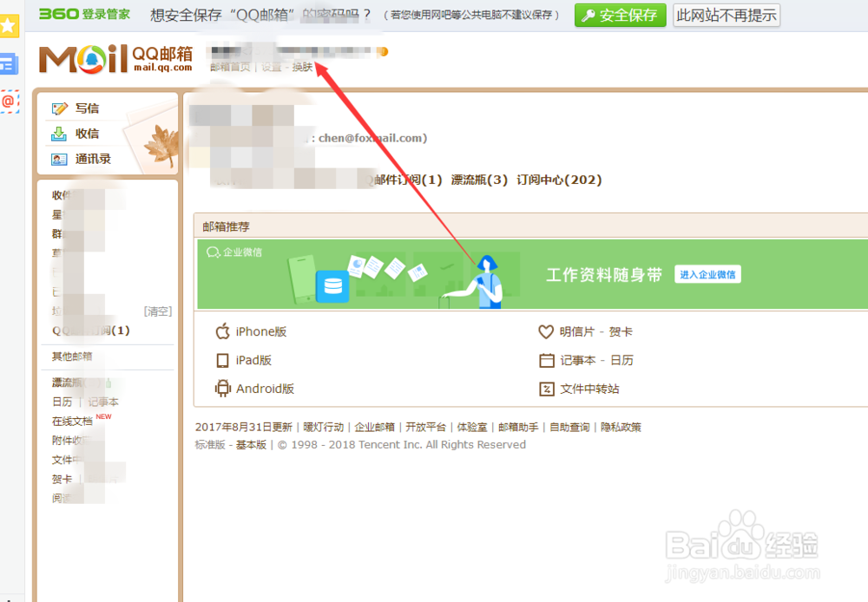Open 体验室 footer link

pos(472,427)
